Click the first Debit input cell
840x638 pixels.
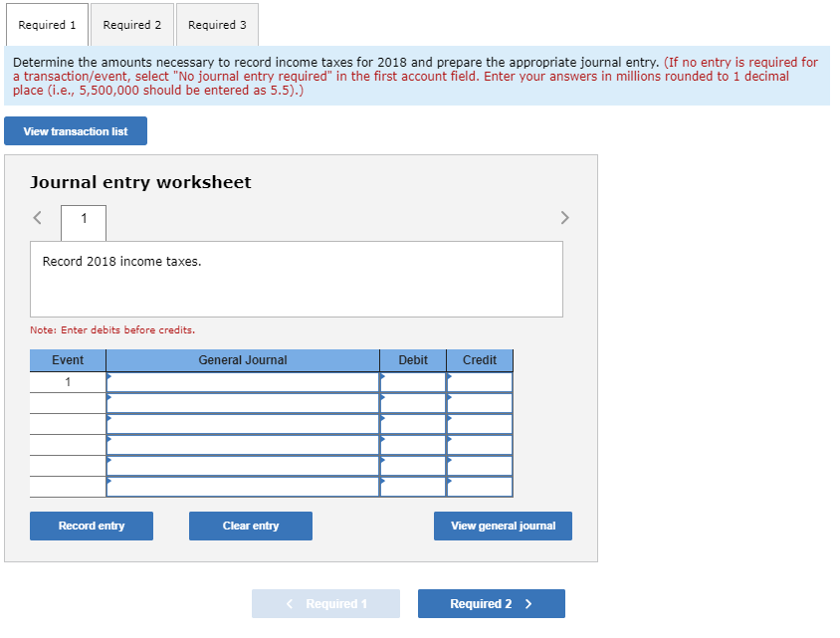[413, 380]
